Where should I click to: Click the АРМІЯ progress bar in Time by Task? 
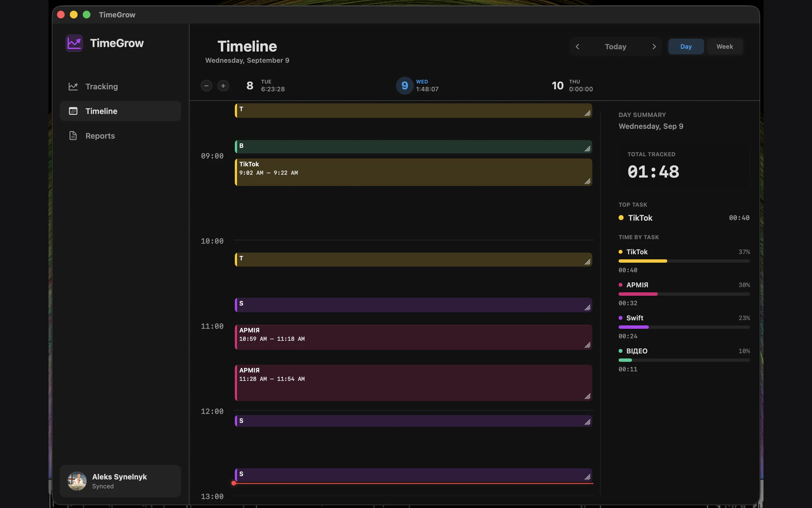pyautogui.click(x=684, y=294)
